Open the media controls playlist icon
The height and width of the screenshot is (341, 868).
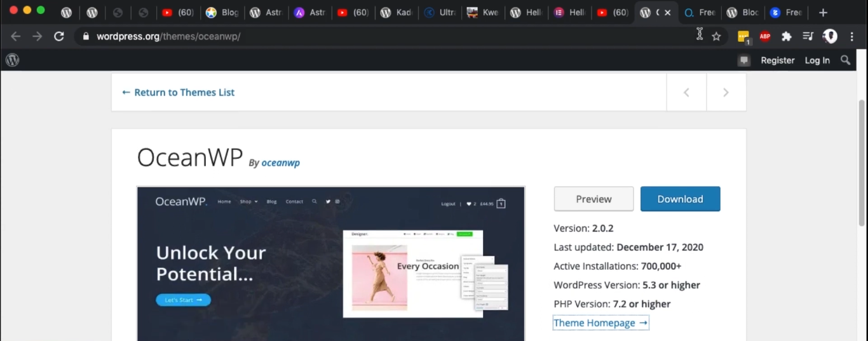point(808,36)
